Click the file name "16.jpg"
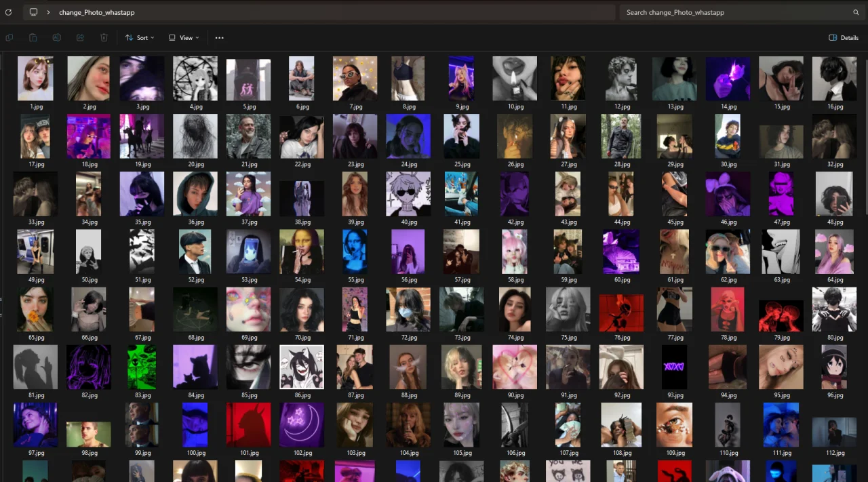868x482 pixels. (x=835, y=107)
